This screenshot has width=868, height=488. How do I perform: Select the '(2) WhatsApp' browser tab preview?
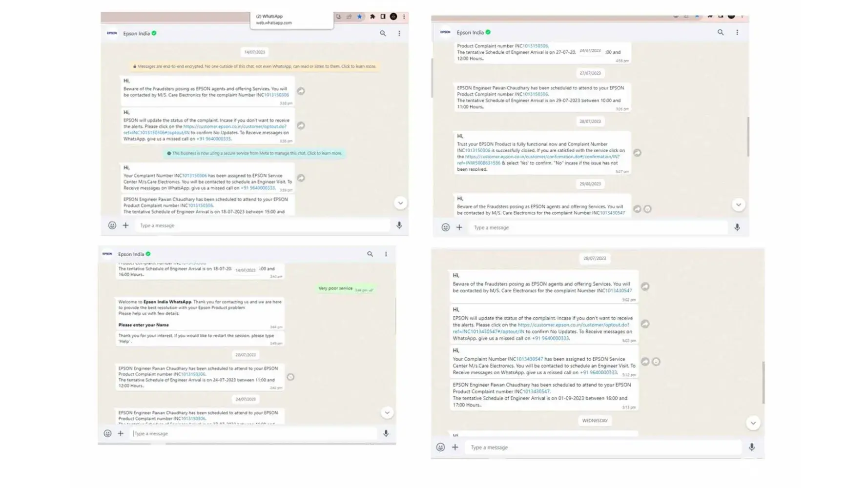point(292,20)
